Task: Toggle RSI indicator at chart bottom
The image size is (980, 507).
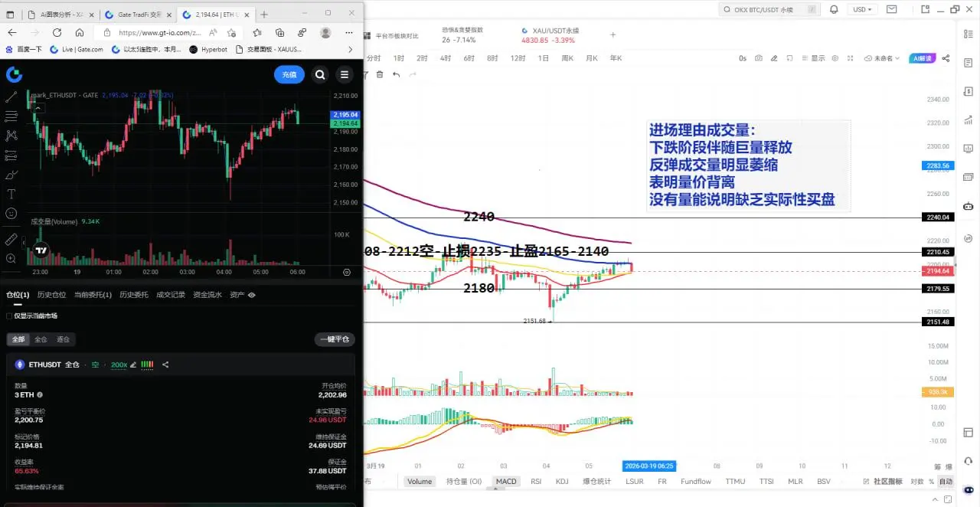Action: (536, 482)
